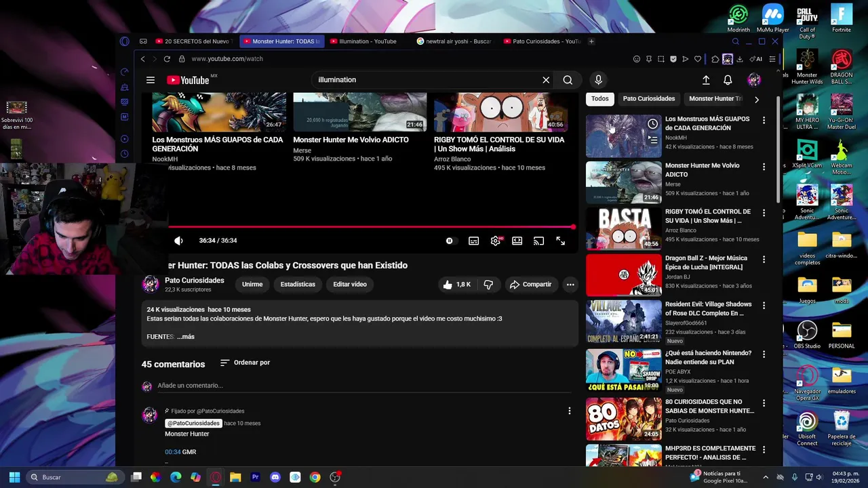
Task: Open Ordenar por comments sort menu
Action: [x=245, y=363]
